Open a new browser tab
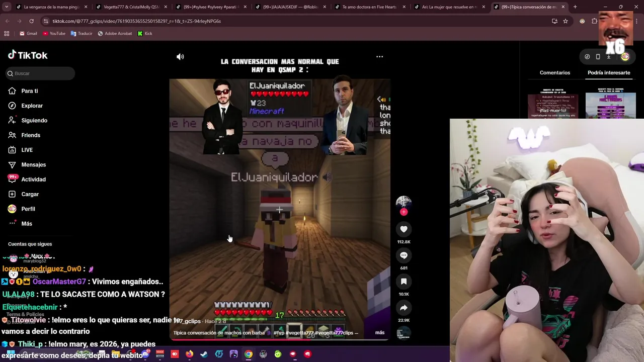The image size is (644, 362). click(575, 7)
